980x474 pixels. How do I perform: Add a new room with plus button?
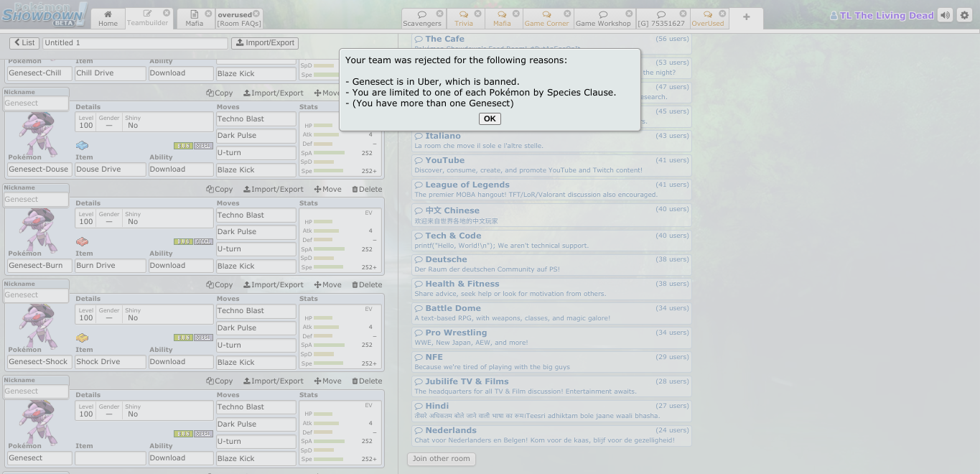pos(746,17)
